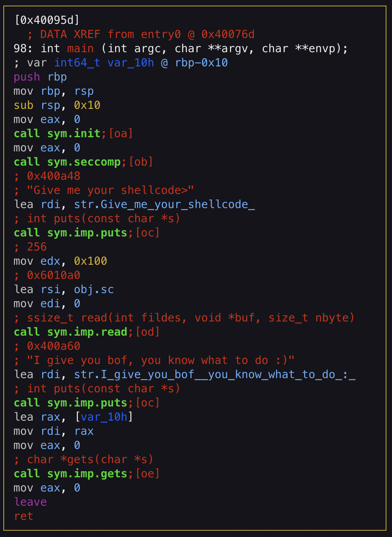Screen dimensions: 392x537
Task: Select the obj.sc buffer reference
Action: tap(94, 289)
